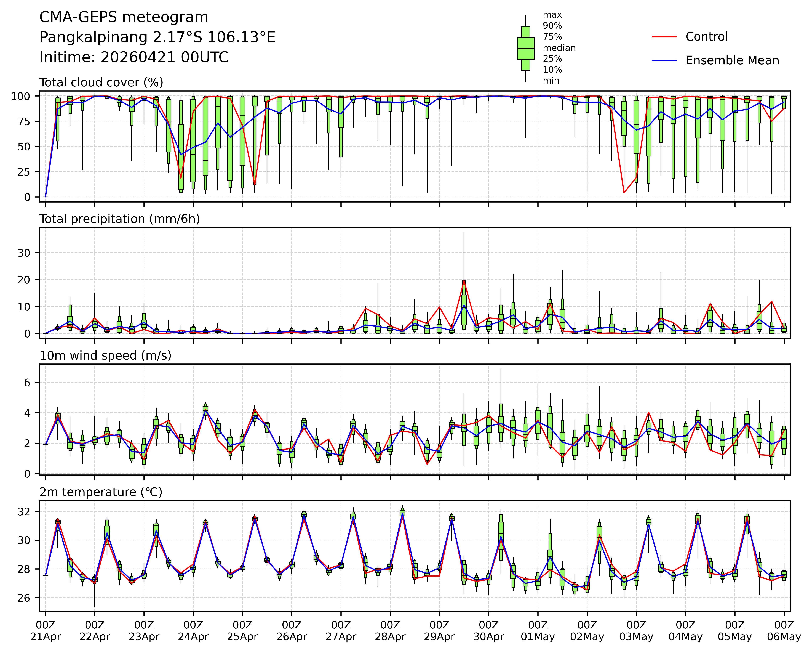Image resolution: width=812 pixels, height=653 pixels.
Task: Click the Pangkalpinang location text
Action: (x=157, y=37)
